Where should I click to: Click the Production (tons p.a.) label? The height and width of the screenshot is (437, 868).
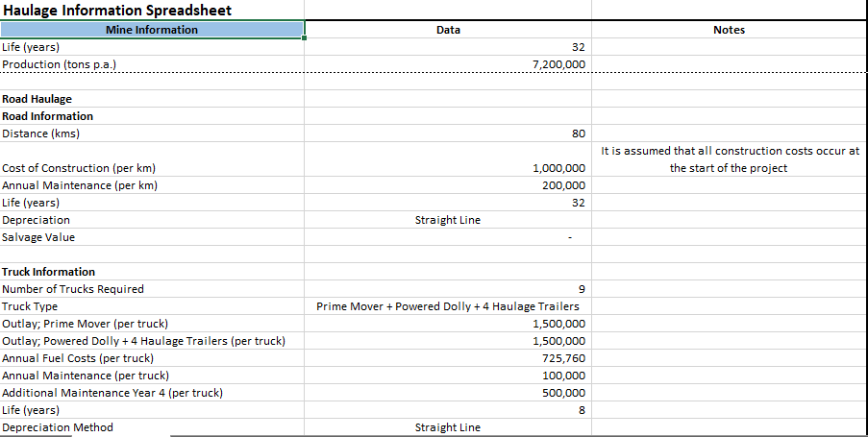59,64
